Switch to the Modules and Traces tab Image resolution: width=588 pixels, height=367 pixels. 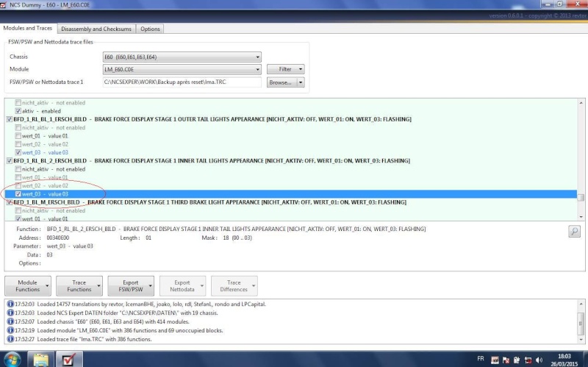(28, 28)
